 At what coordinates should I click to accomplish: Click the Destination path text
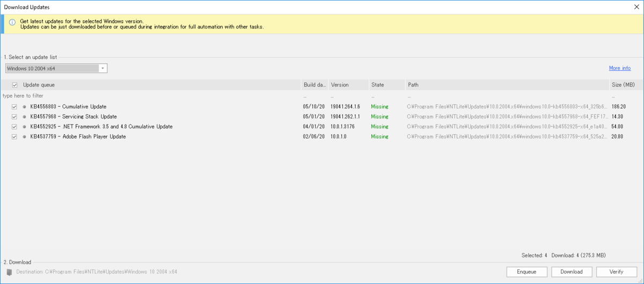[x=97, y=272]
